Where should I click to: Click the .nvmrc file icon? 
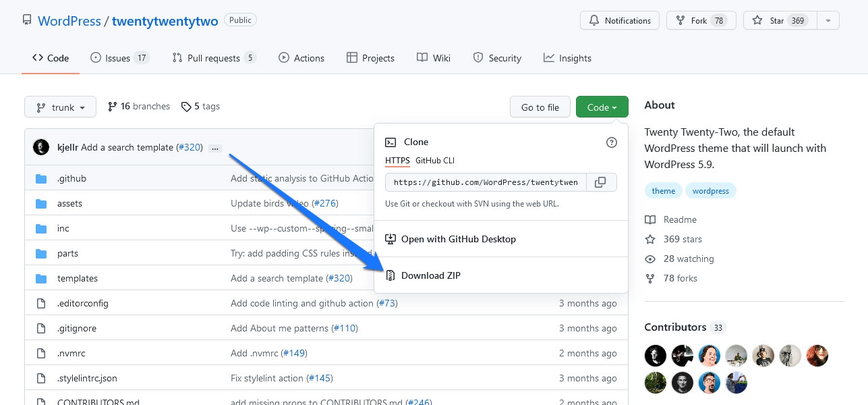41,354
